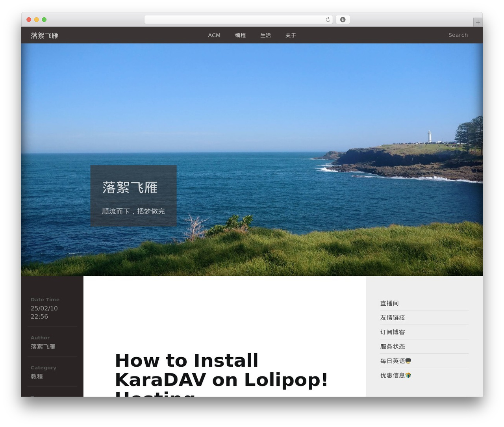Open the 编程 menu item
This screenshot has width=504, height=427.
240,35
